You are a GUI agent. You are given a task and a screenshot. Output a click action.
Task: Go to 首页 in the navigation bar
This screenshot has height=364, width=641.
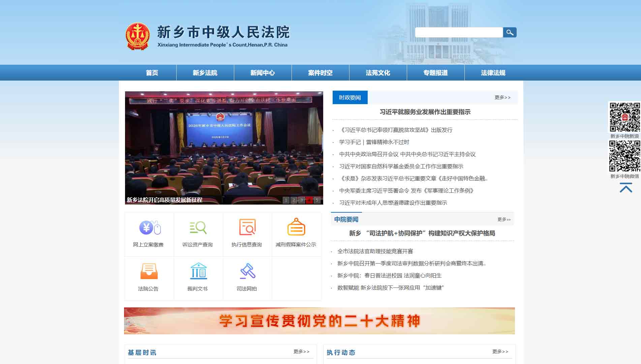(152, 73)
